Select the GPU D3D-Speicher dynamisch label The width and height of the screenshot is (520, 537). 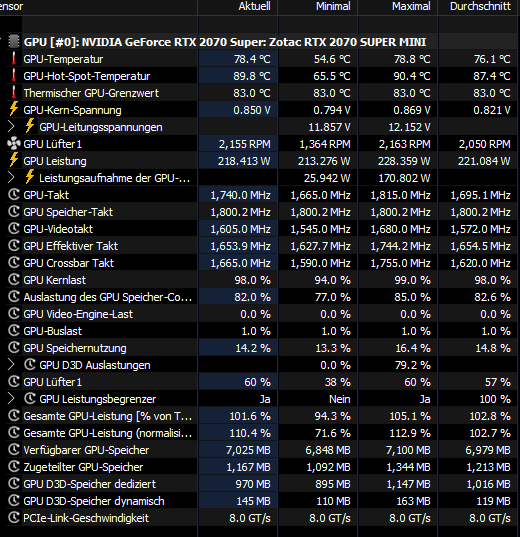[x=94, y=501]
